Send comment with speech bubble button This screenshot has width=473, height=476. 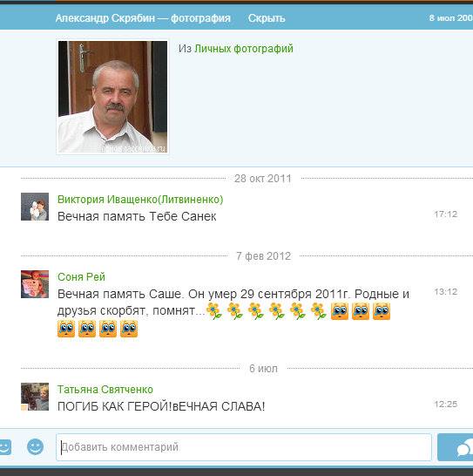point(455,447)
